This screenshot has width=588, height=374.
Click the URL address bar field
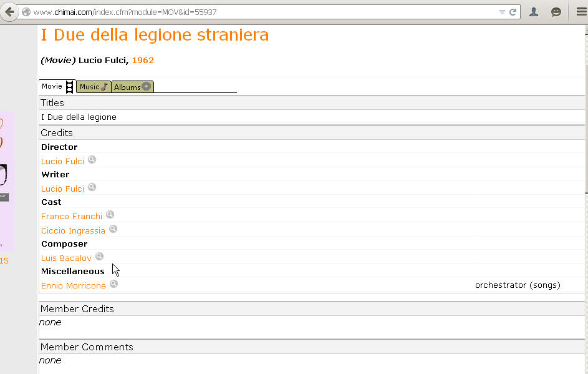[263, 12]
